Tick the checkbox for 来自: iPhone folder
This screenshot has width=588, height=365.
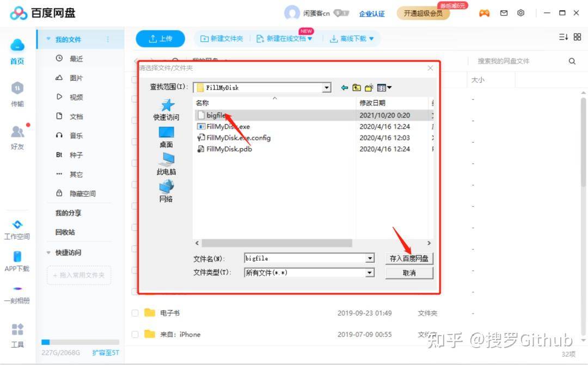tap(135, 335)
